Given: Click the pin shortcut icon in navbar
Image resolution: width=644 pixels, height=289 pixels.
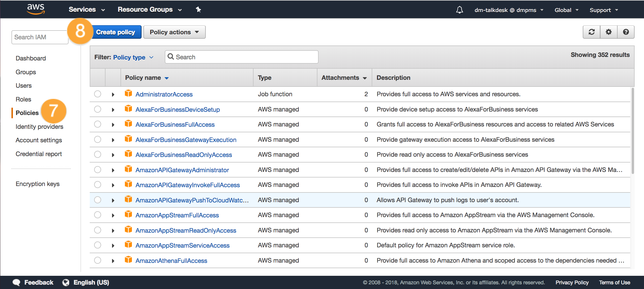Looking at the screenshot, I should point(198,10).
